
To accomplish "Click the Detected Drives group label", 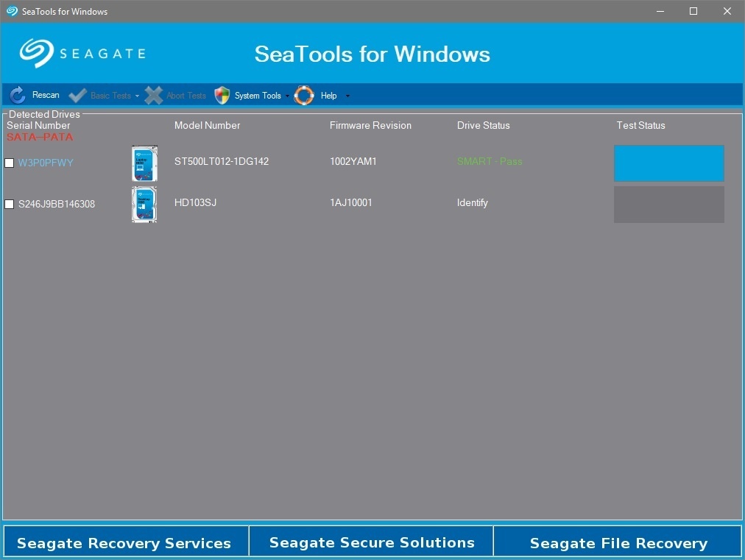I will point(44,114).
